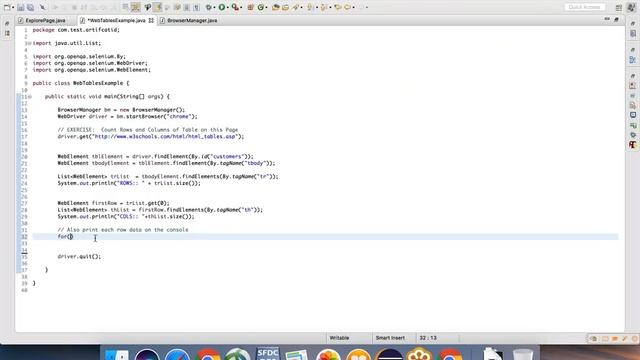The height and width of the screenshot is (360, 640).
Task: Click the driver.quit(); line
Action: [x=79, y=256]
